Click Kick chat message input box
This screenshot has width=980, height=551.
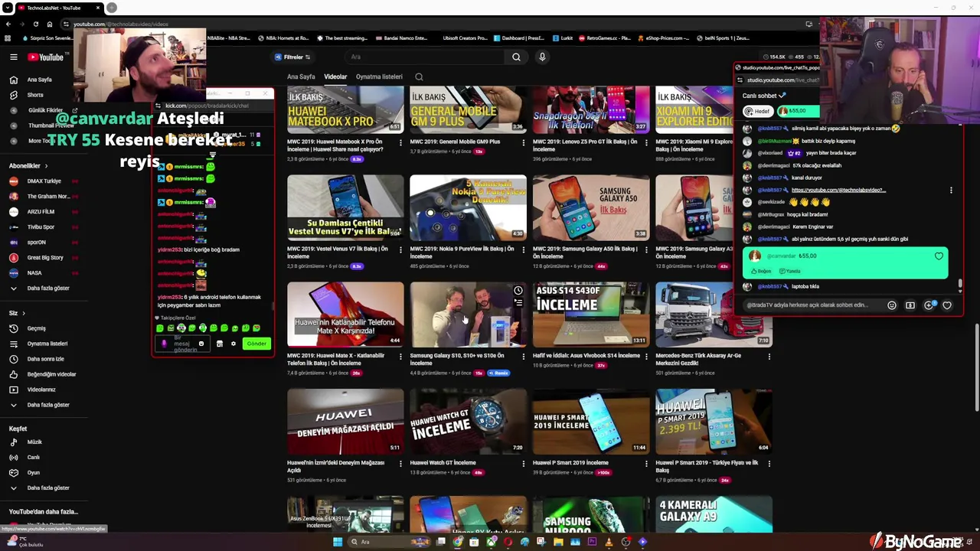(181, 344)
